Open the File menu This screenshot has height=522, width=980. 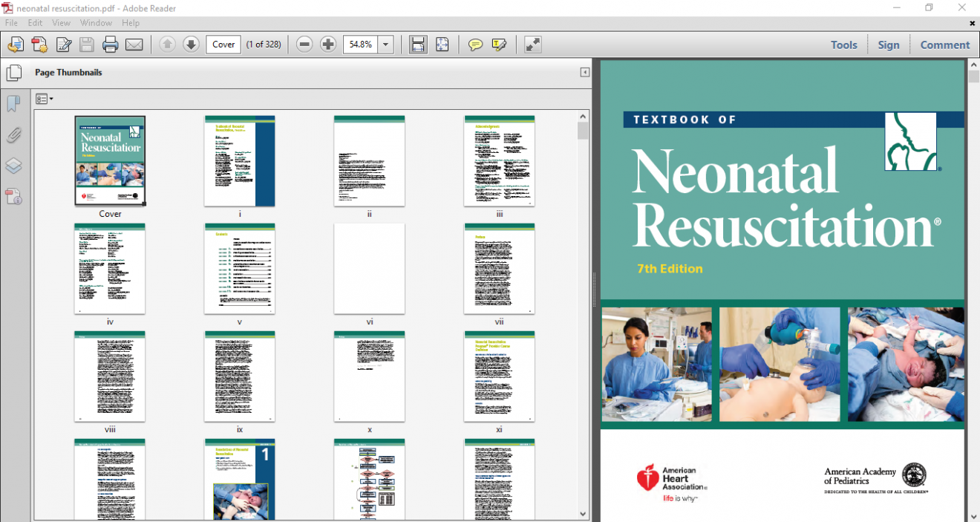[x=11, y=23]
